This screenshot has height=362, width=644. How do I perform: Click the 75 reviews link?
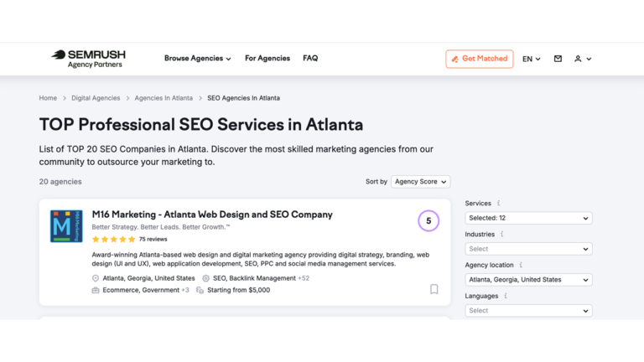pyautogui.click(x=153, y=240)
